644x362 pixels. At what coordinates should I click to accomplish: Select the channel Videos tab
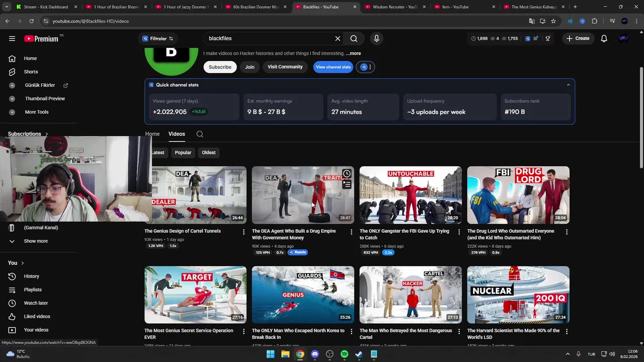[177, 134]
